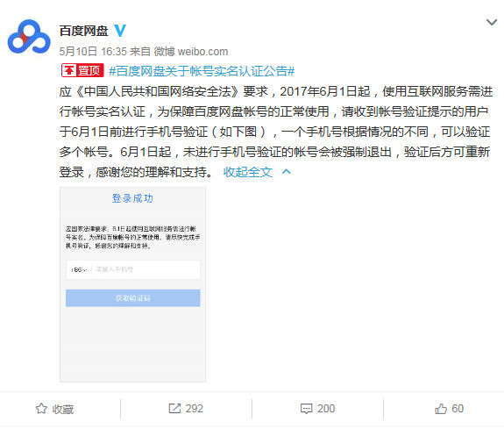
Task: Click the thumbs-up like icon
Action: point(441,409)
